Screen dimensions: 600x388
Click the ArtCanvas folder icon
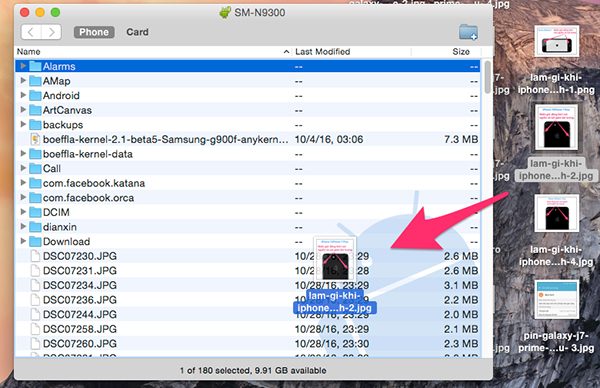pos(35,110)
